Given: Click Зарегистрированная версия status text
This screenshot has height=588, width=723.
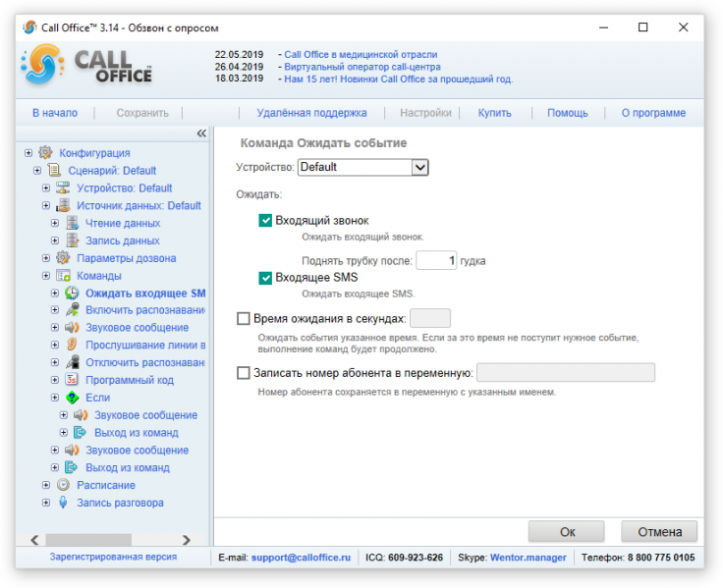Looking at the screenshot, I should pos(113,557).
